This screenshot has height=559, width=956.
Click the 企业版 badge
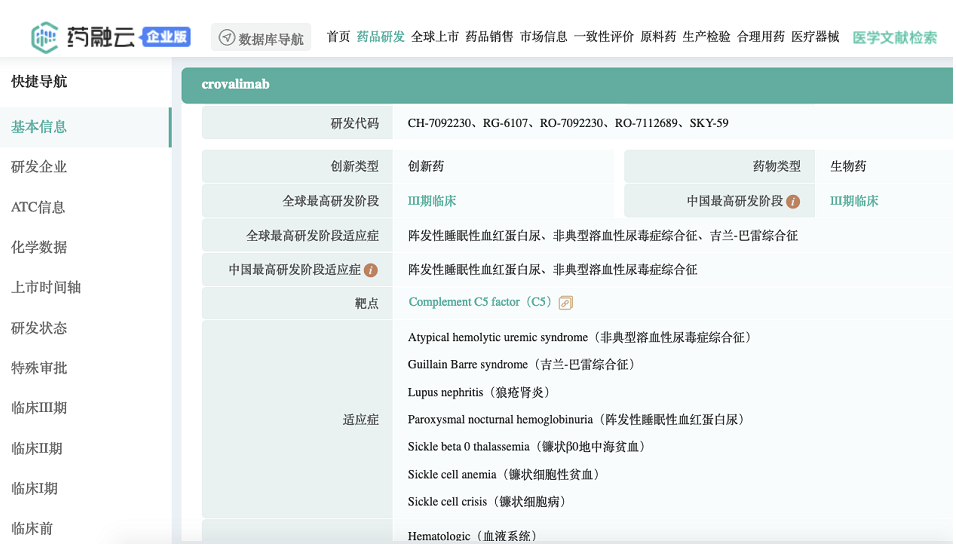point(166,37)
